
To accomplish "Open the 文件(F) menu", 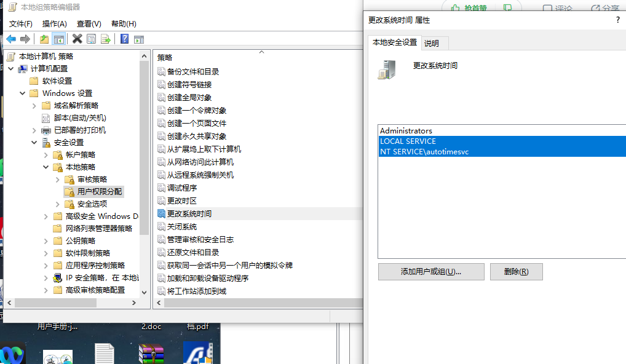I will pyautogui.click(x=21, y=24).
